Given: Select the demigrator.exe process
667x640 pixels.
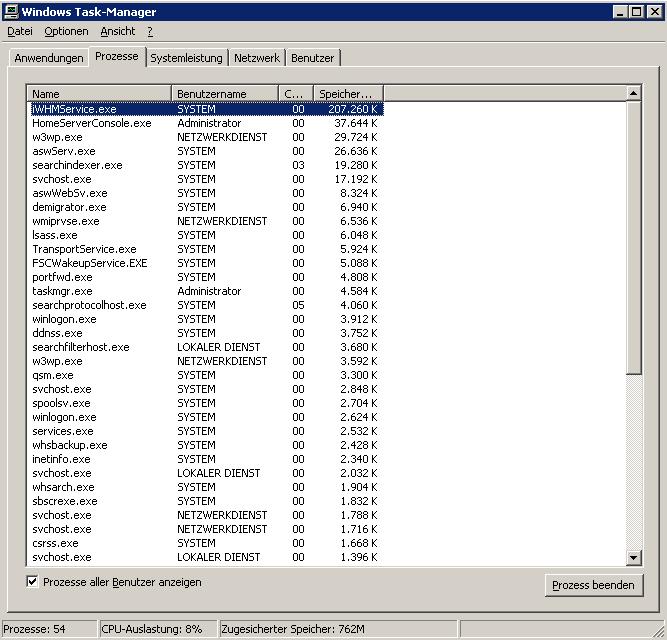Looking at the screenshot, I should click(205, 207).
